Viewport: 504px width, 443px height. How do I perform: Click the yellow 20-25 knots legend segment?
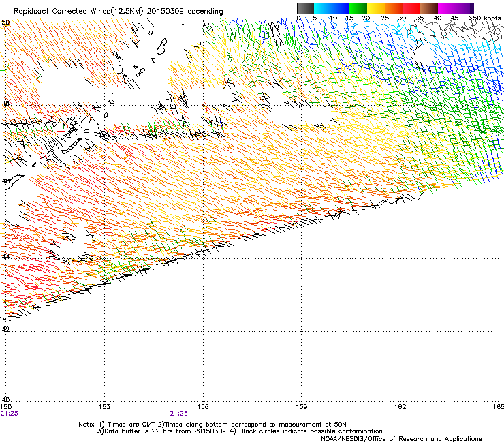(376, 8)
